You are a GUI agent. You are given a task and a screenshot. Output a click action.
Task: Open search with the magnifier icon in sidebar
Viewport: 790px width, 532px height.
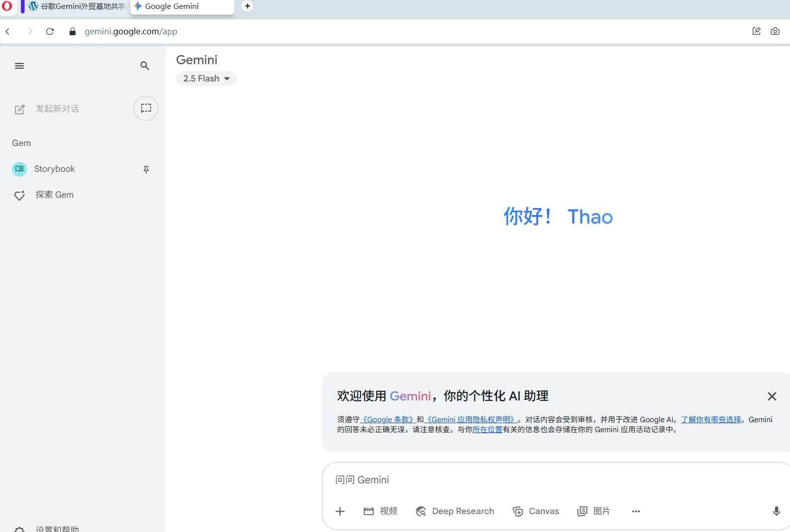tap(145, 66)
